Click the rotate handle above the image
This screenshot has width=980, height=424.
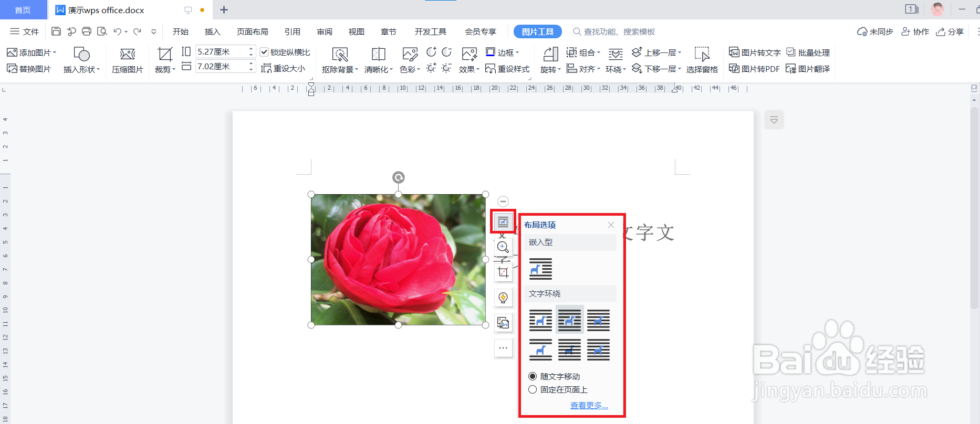click(x=399, y=177)
